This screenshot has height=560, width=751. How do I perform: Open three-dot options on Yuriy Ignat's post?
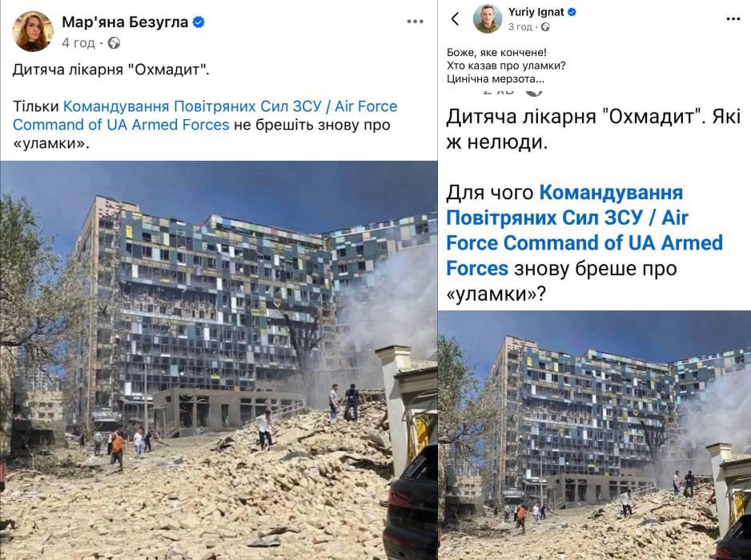click(x=733, y=19)
